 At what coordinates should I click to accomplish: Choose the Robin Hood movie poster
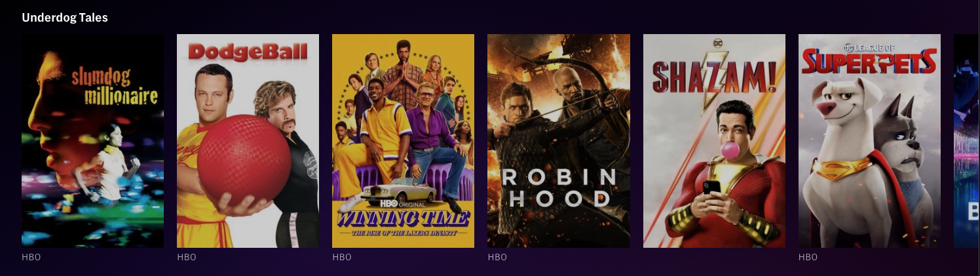coord(559,141)
